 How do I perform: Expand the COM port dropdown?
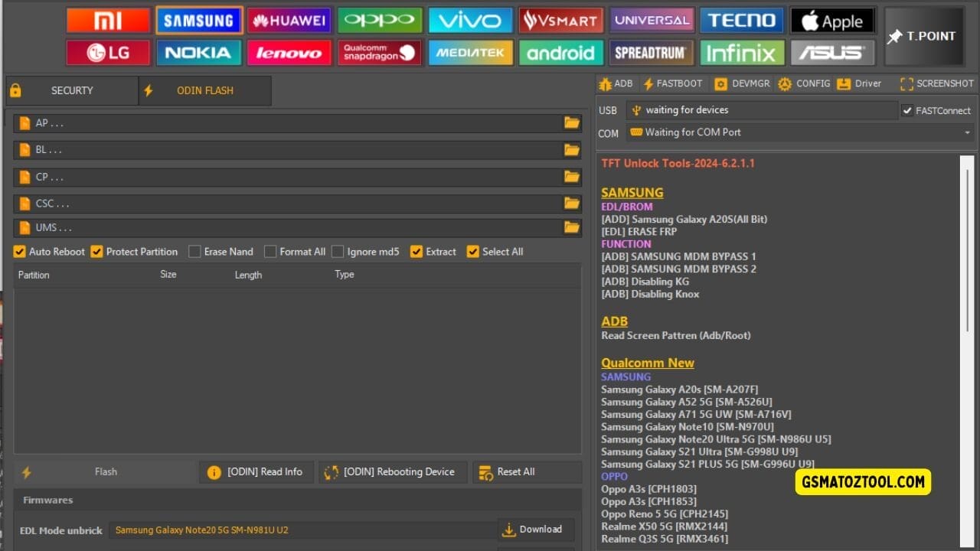(x=966, y=132)
